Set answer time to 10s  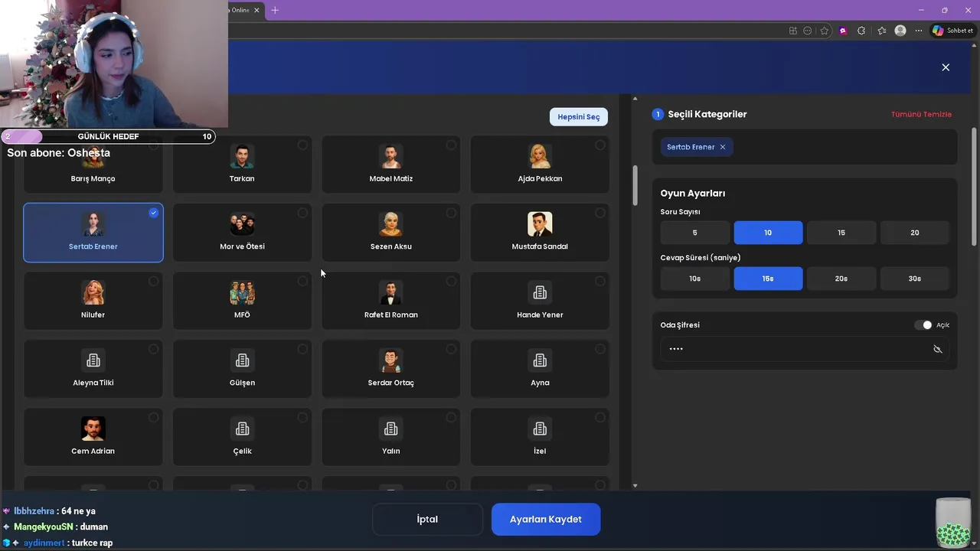tap(694, 279)
